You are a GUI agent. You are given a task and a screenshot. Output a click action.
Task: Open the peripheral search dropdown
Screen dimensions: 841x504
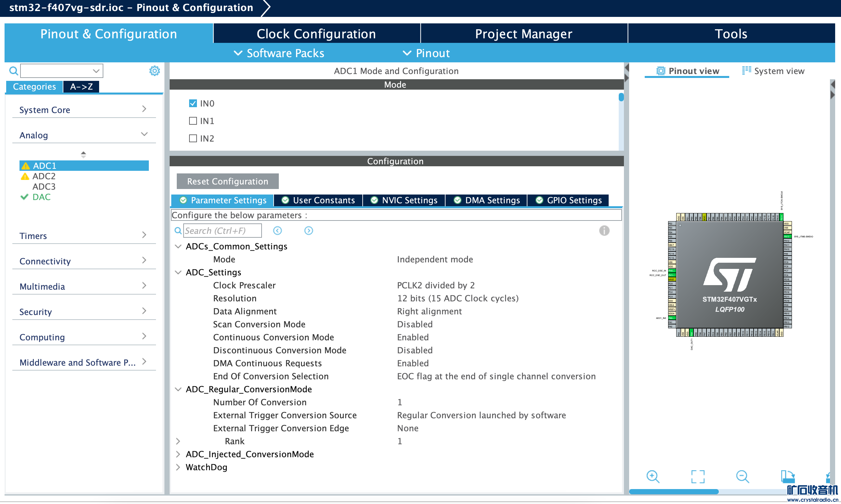tap(96, 71)
